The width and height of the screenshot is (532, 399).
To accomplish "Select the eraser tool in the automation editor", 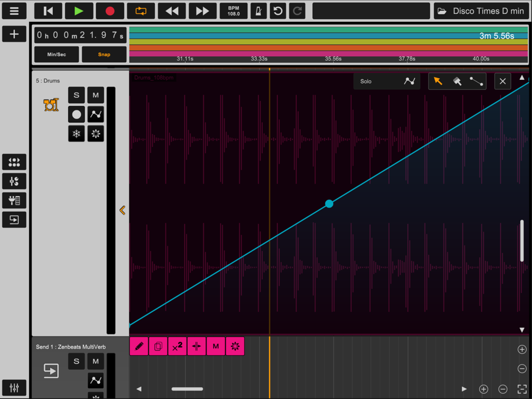I will (457, 81).
